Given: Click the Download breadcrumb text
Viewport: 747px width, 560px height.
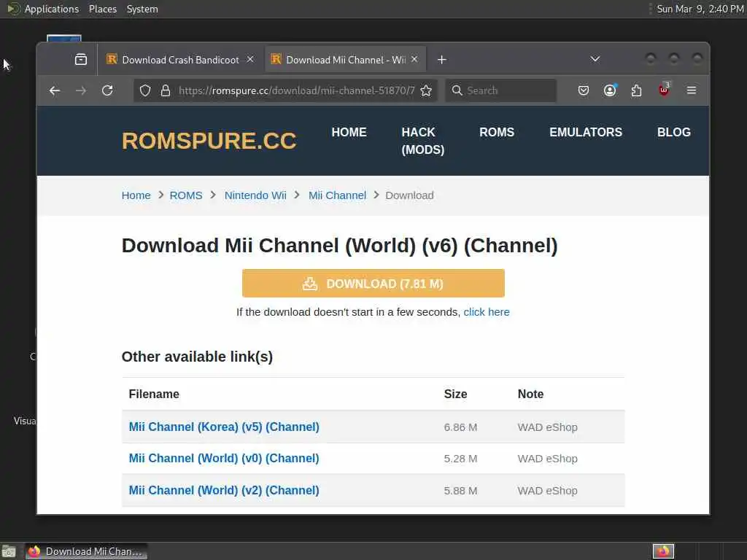Looking at the screenshot, I should [409, 195].
